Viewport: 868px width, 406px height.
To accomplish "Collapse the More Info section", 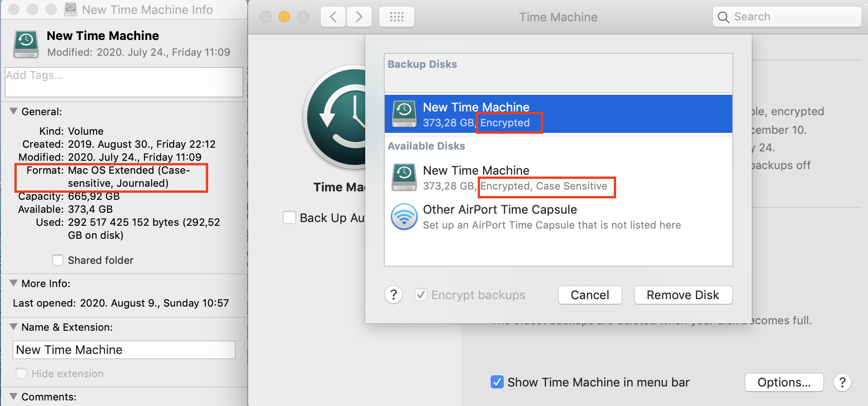I will [13, 283].
